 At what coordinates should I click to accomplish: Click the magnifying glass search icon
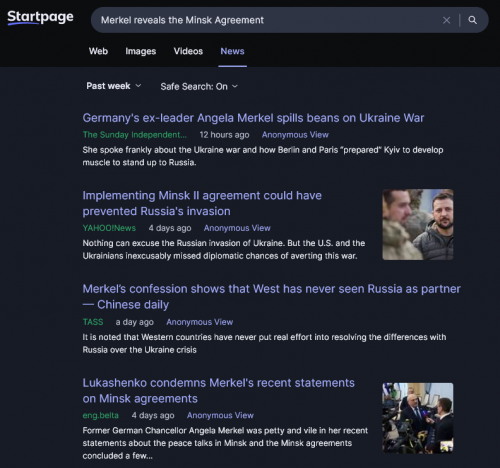(472, 20)
